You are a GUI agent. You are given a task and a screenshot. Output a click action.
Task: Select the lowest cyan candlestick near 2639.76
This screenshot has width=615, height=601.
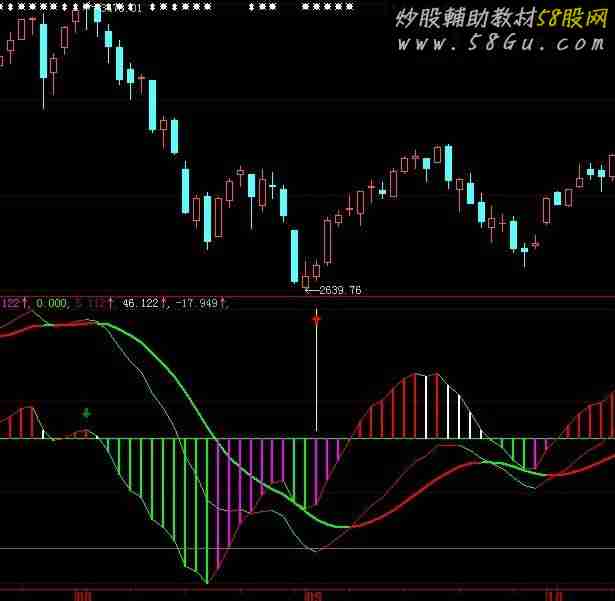click(x=295, y=256)
